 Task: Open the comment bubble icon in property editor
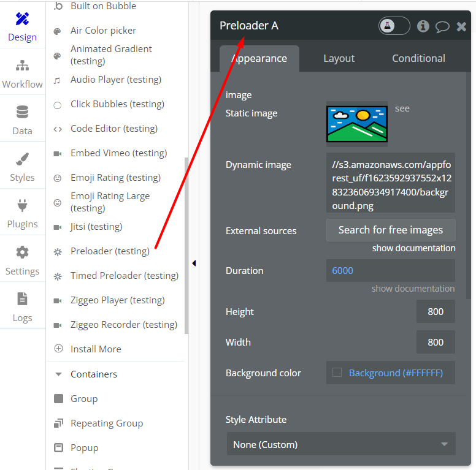(x=442, y=26)
